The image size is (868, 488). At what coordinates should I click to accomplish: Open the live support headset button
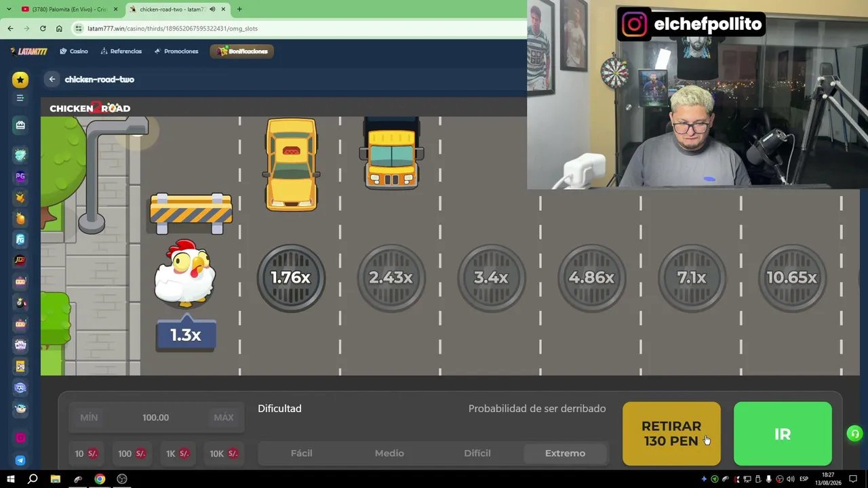click(x=854, y=434)
